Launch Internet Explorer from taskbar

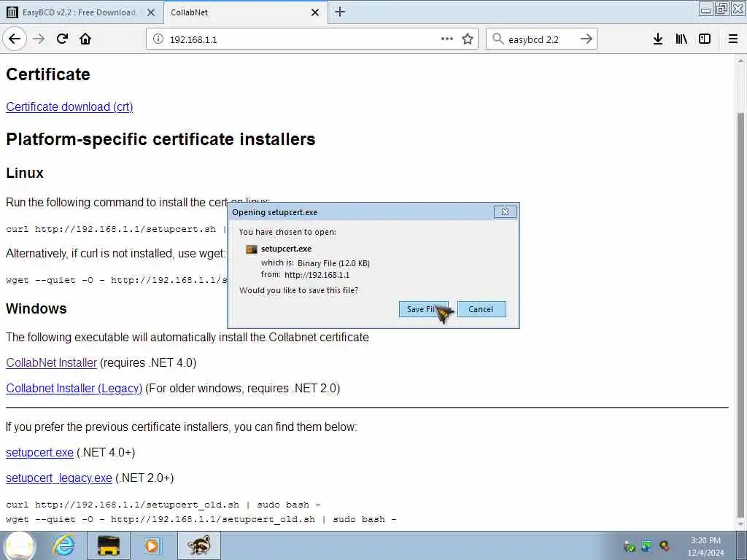pyautogui.click(x=63, y=545)
